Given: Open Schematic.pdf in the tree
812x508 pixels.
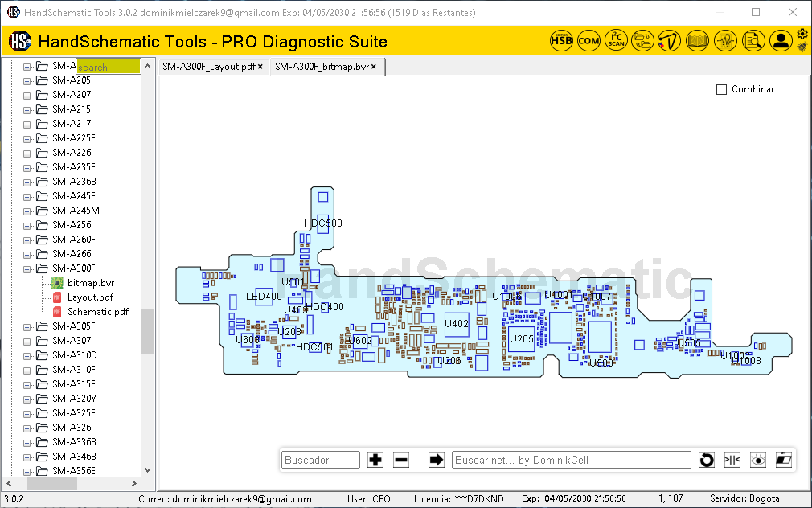Looking at the screenshot, I should (98, 312).
